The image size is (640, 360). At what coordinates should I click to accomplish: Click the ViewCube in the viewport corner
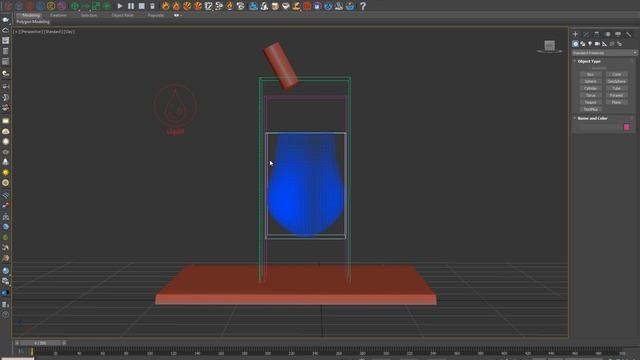click(549, 46)
